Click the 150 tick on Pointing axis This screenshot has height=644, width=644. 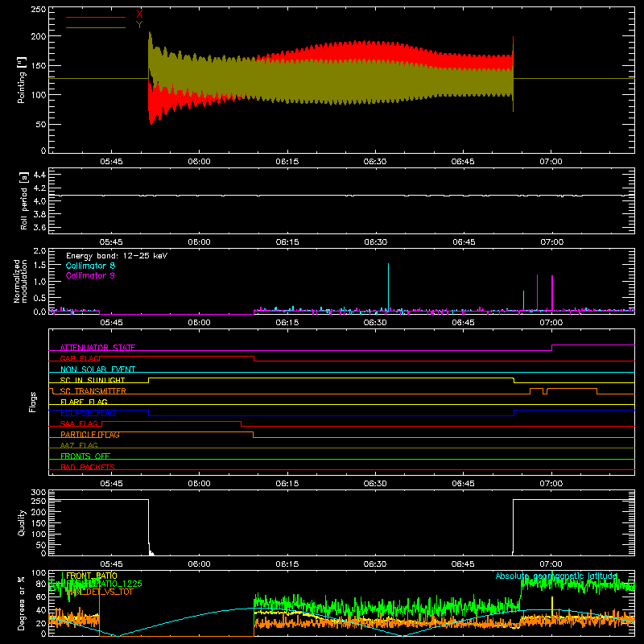39,66
